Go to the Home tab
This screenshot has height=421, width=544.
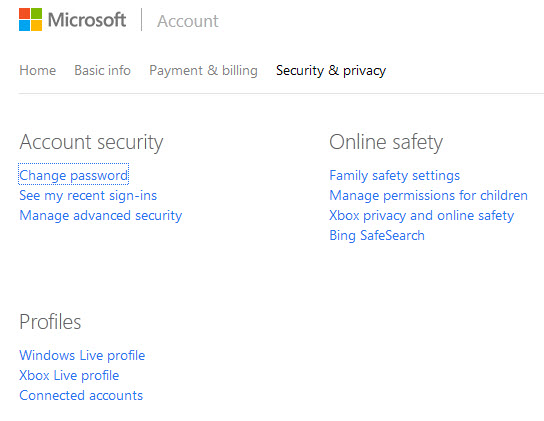pos(37,70)
